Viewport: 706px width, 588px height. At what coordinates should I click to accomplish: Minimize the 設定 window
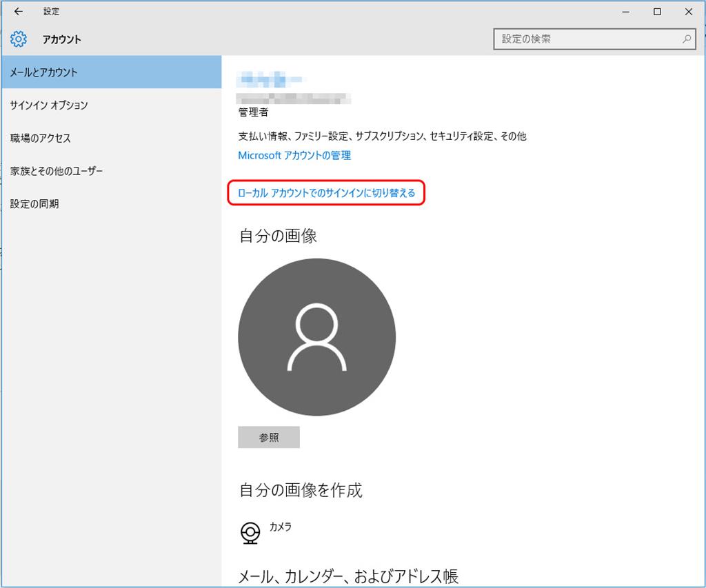[x=626, y=12]
